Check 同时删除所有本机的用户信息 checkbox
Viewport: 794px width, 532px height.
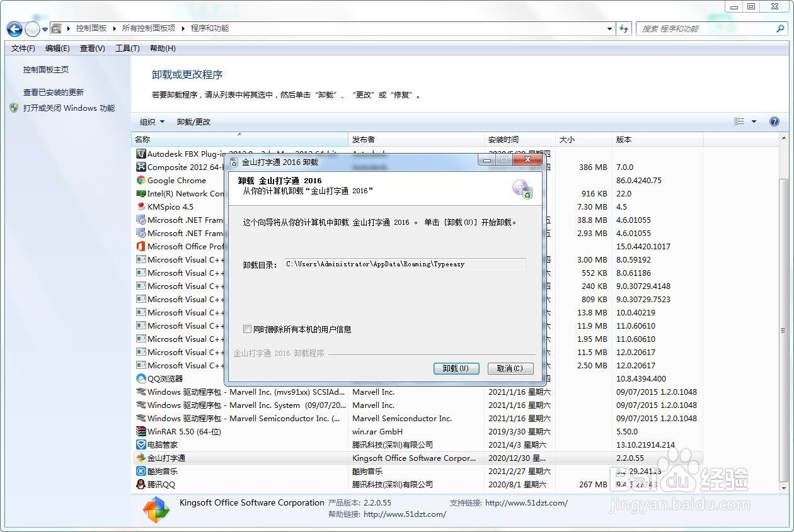coord(247,329)
